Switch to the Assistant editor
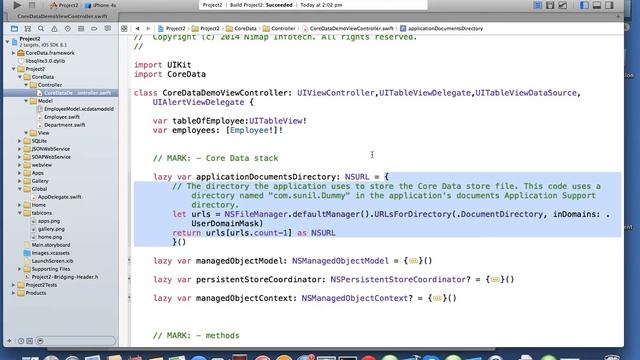The image size is (640, 360). [550, 5]
